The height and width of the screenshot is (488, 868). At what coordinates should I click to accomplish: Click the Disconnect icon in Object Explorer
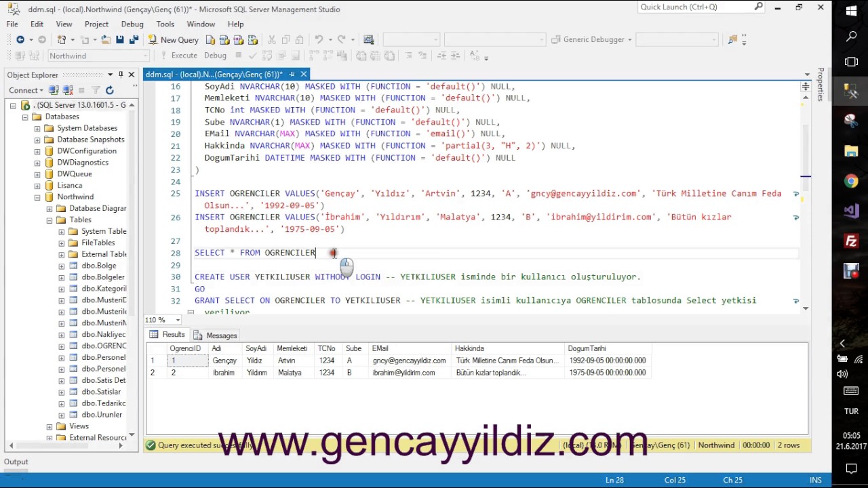pos(68,90)
